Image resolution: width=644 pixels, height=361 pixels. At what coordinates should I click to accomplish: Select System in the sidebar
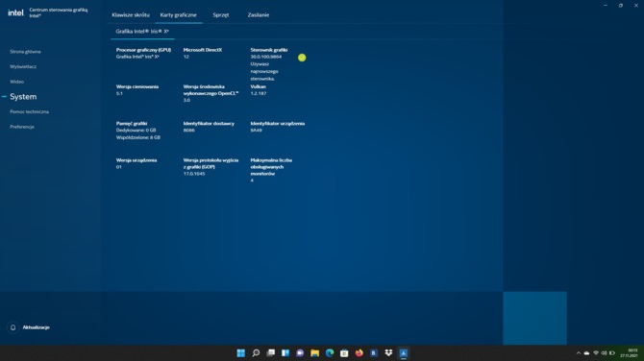click(x=23, y=96)
